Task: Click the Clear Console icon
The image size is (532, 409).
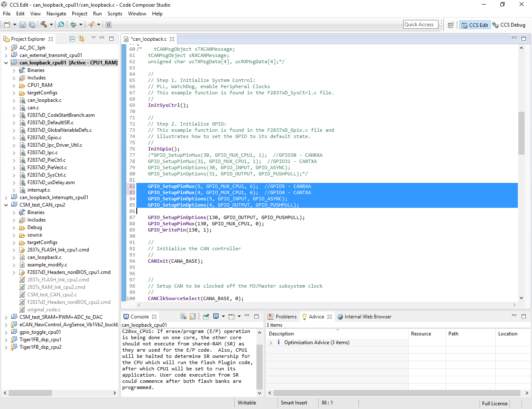Action: pyautogui.click(x=183, y=316)
